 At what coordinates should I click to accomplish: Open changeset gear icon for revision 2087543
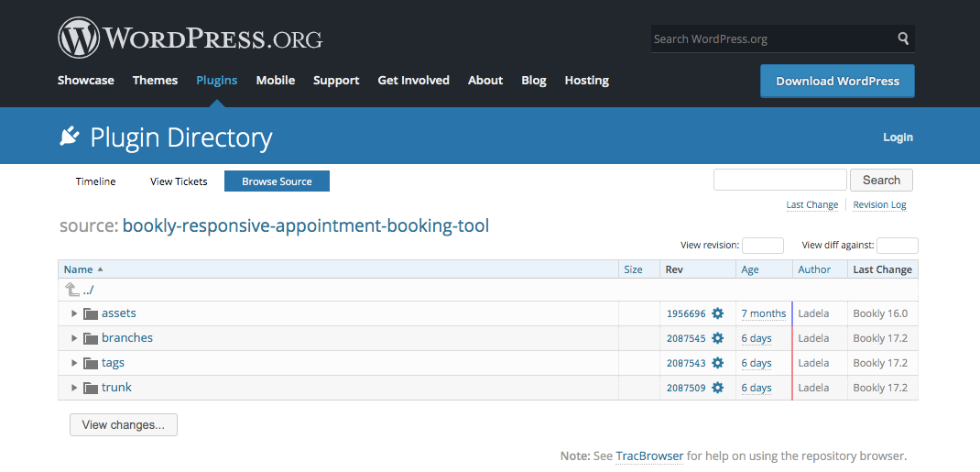click(x=717, y=363)
